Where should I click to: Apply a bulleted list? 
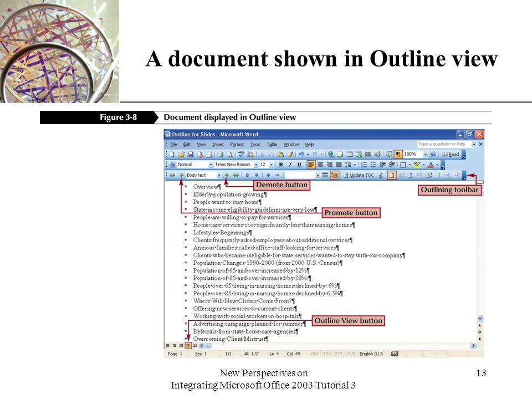point(373,165)
